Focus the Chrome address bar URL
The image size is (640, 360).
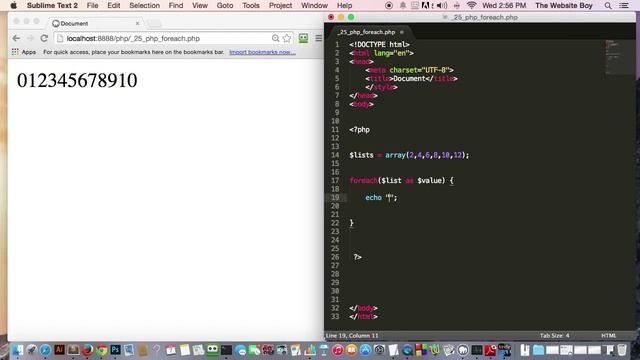(133, 38)
